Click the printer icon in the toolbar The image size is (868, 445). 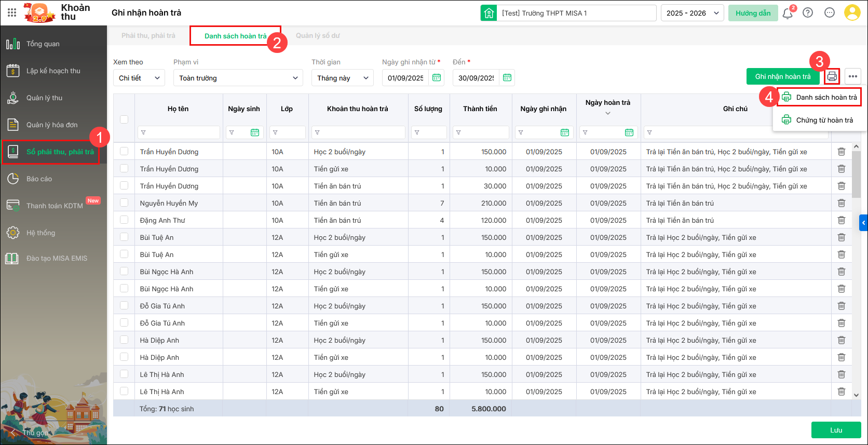[x=832, y=76]
